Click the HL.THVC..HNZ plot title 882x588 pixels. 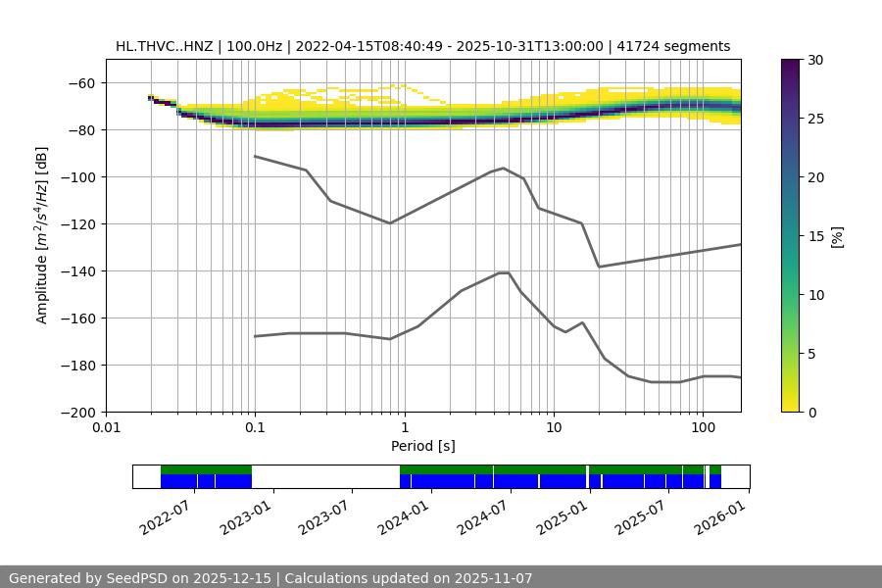[x=422, y=46]
